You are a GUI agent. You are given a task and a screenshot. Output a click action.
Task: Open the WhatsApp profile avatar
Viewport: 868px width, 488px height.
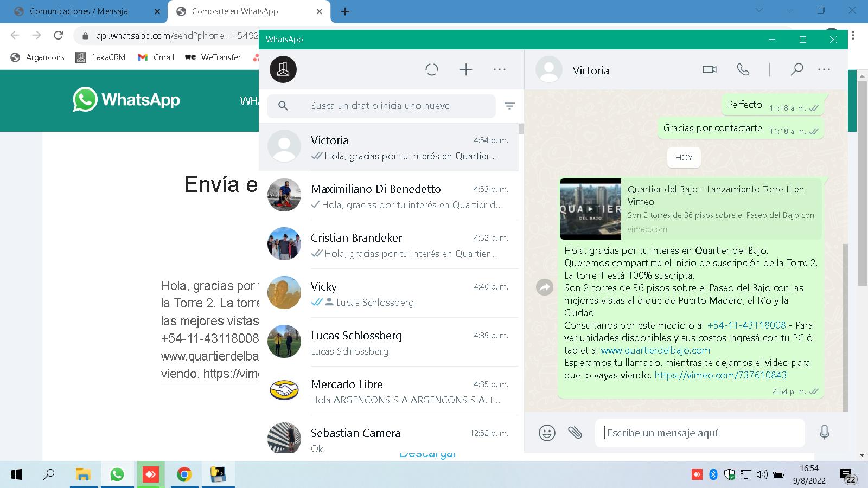pos(283,69)
